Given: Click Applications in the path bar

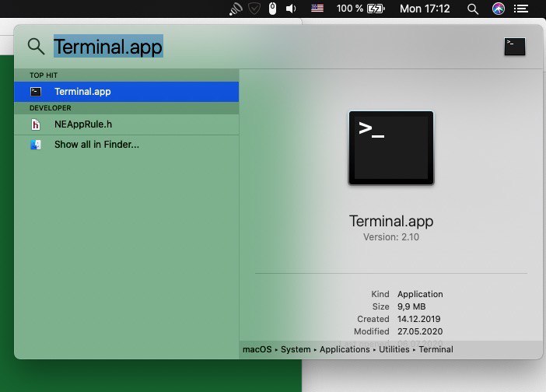Looking at the screenshot, I should click(x=345, y=349).
